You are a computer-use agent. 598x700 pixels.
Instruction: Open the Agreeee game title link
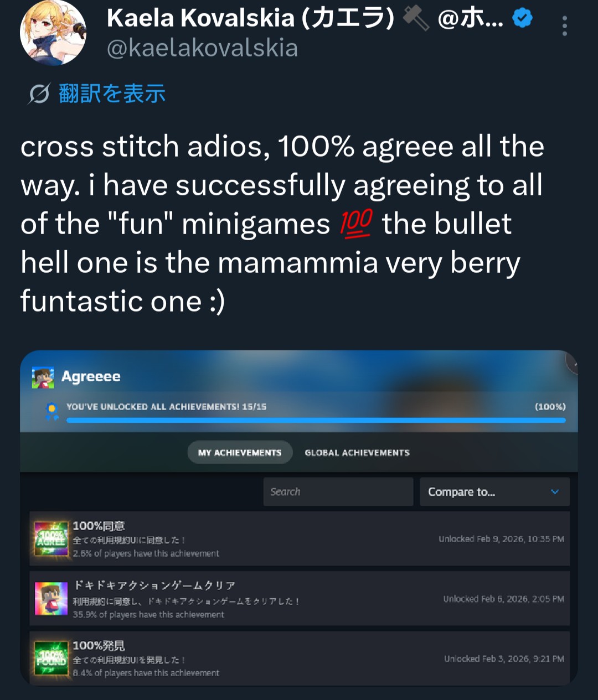point(91,377)
